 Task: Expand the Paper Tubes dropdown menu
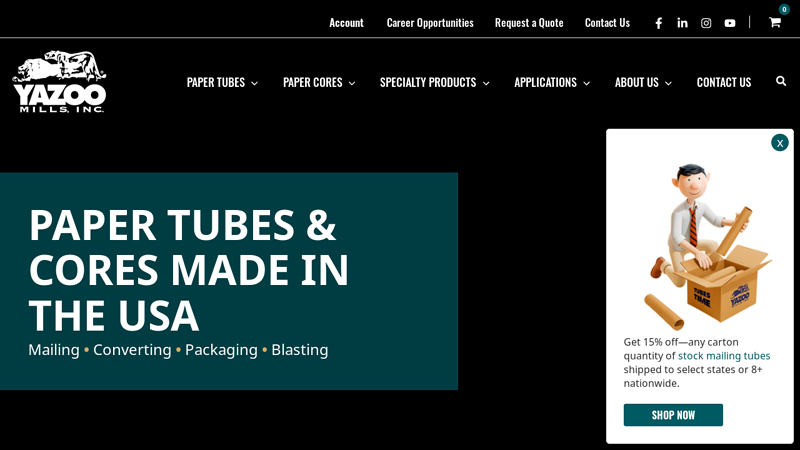pos(222,82)
